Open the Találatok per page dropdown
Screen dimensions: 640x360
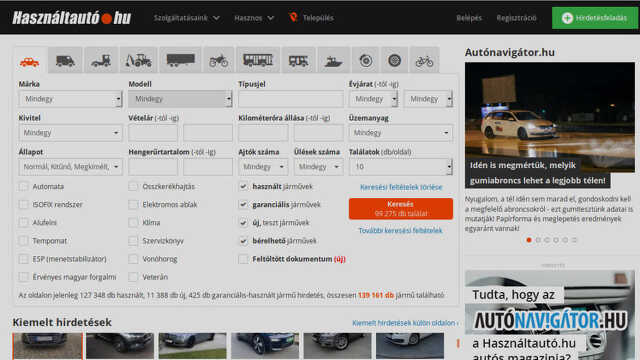pyautogui.click(x=400, y=167)
